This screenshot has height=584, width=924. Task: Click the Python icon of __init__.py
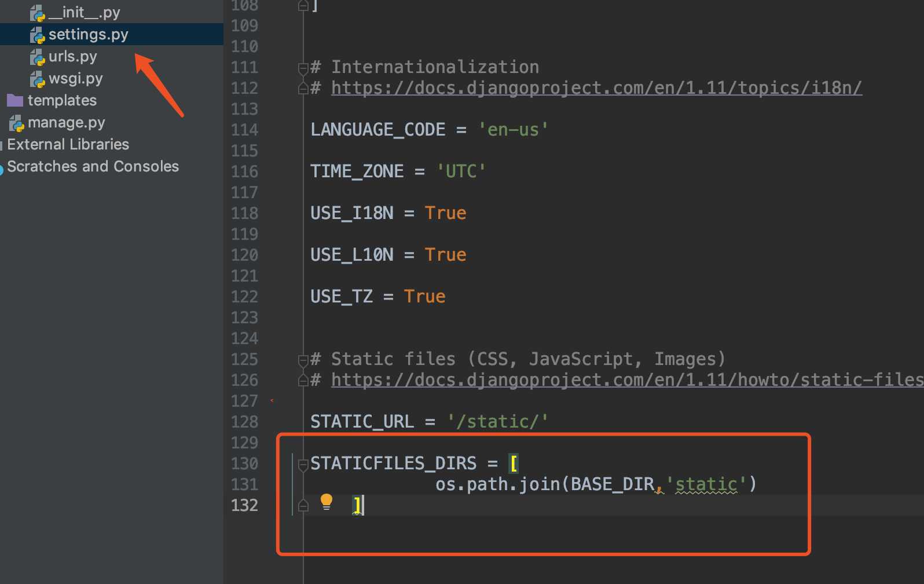(38, 13)
